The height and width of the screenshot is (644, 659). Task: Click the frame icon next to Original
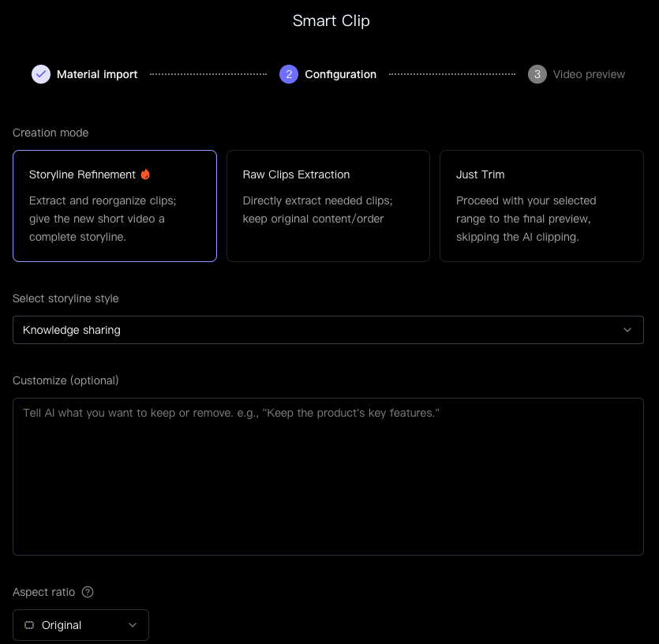pyautogui.click(x=29, y=625)
